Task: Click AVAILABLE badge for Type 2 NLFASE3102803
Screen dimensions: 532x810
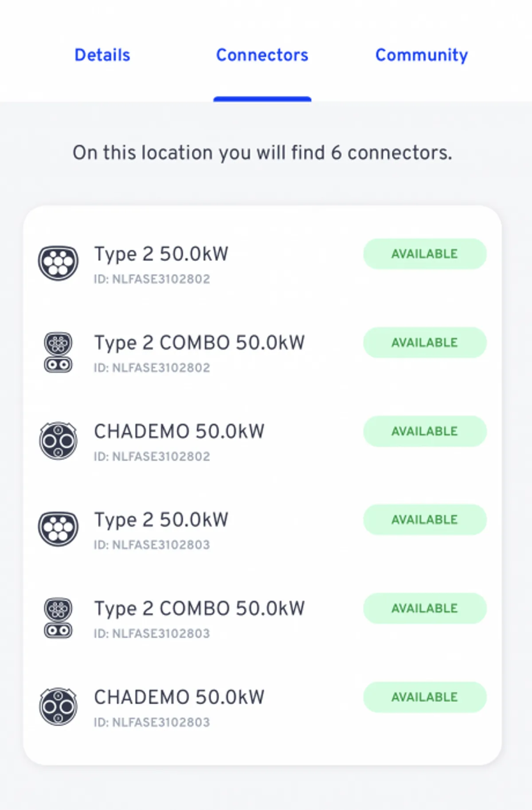Action: pyautogui.click(x=425, y=519)
